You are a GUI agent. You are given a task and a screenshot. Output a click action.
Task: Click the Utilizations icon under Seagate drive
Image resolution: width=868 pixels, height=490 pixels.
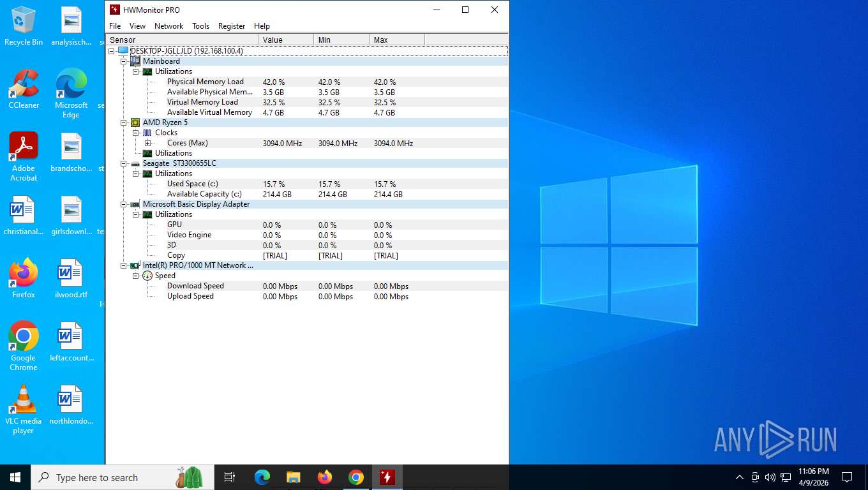147,174
